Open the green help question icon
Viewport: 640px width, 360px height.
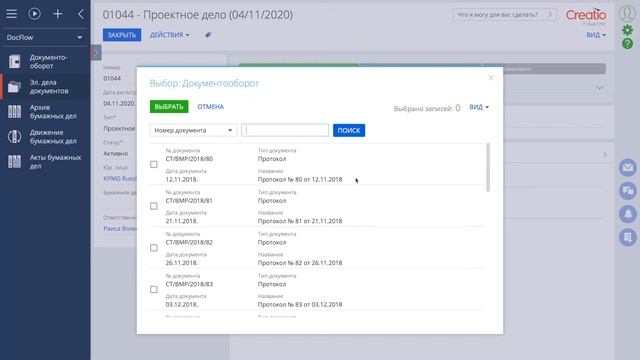point(627,44)
